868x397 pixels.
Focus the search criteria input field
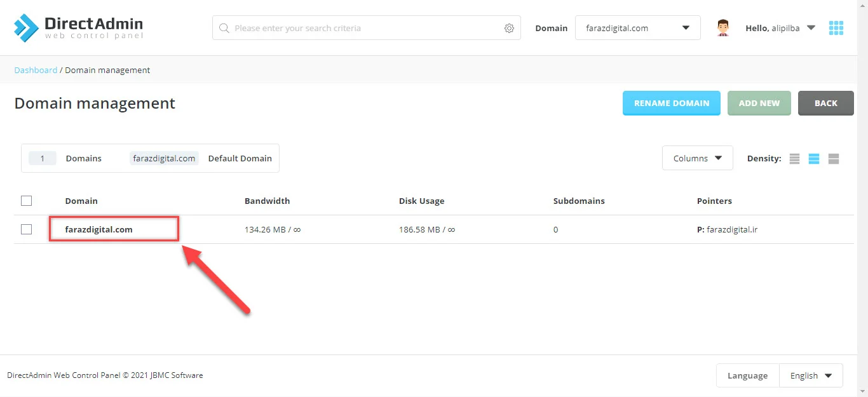[x=366, y=28]
